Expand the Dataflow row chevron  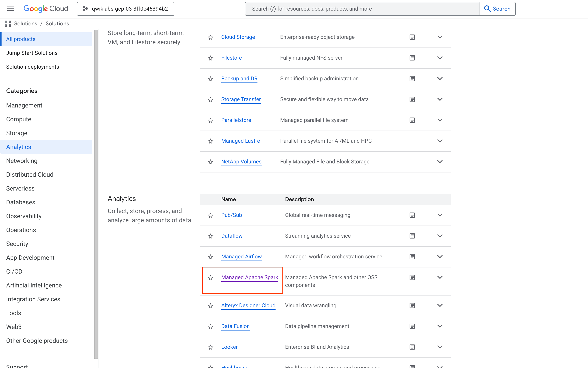point(440,236)
